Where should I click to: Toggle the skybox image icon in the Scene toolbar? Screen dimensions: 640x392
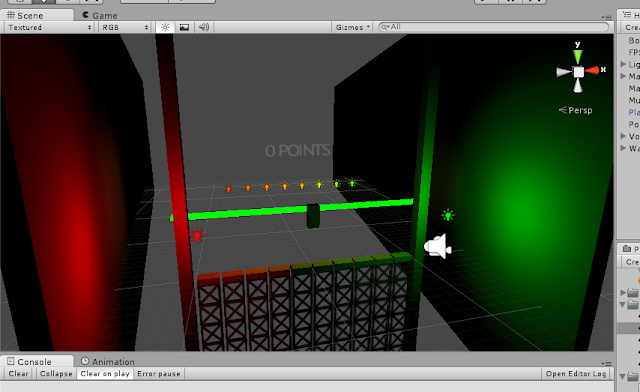click(x=184, y=27)
